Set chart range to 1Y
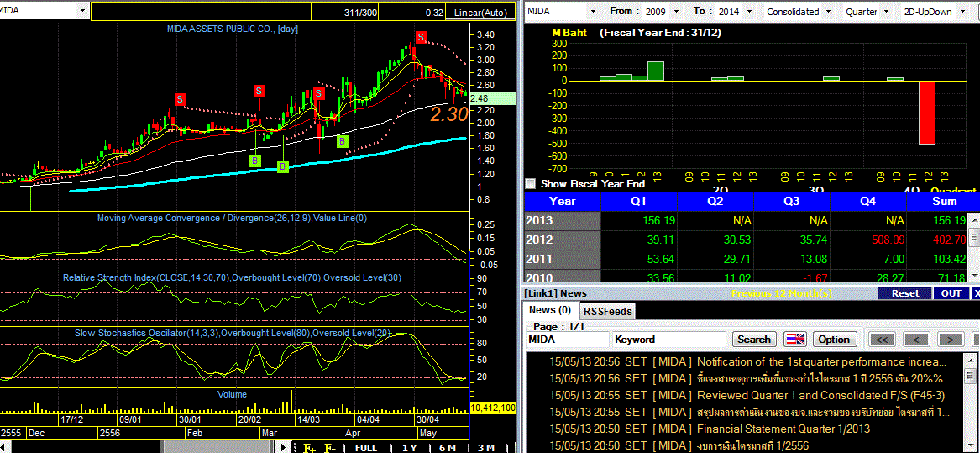Viewport: 980px width, 453px height. click(409, 447)
